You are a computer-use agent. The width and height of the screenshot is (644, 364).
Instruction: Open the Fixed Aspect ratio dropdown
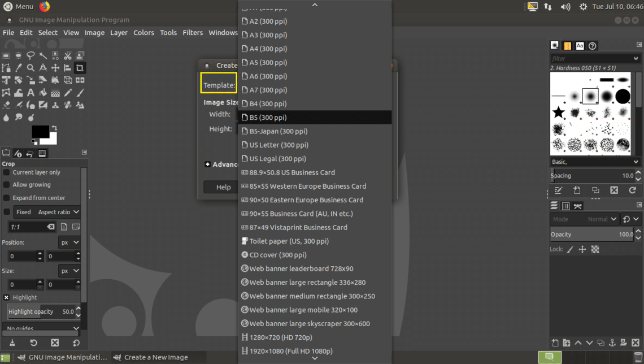click(x=47, y=212)
